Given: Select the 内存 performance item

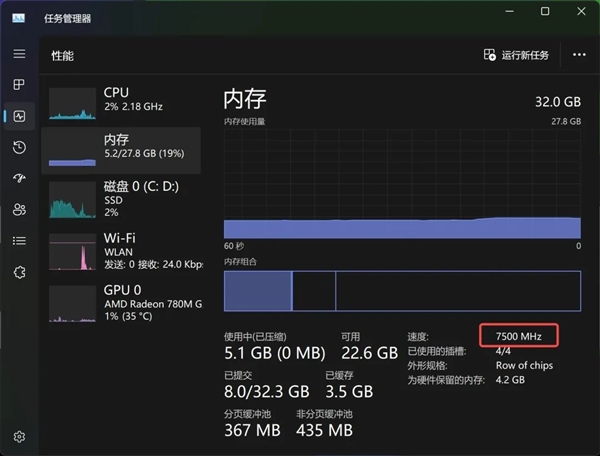Looking at the screenshot, I should pyautogui.click(x=122, y=148).
